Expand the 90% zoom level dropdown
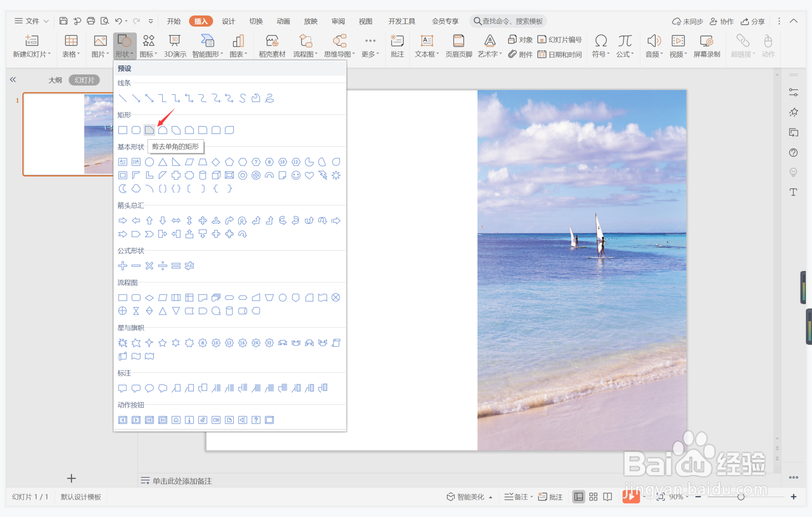This screenshot has width=812, height=517. (679, 497)
